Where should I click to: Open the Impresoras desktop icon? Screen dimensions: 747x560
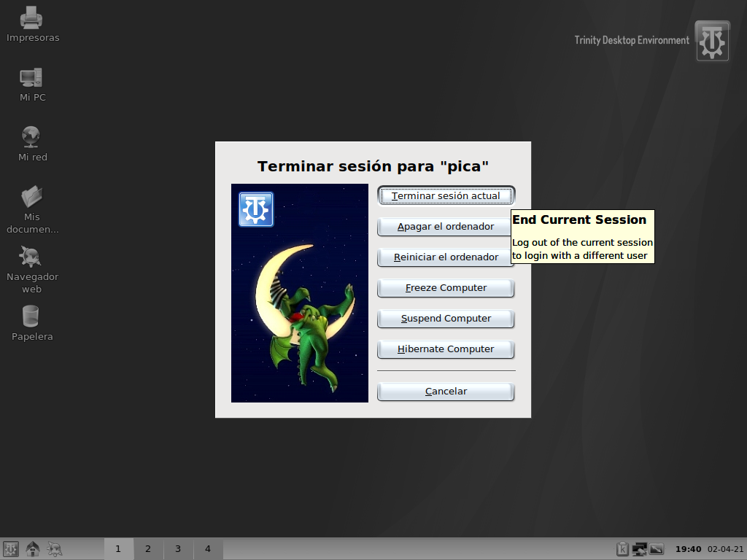[x=32, y=25]
